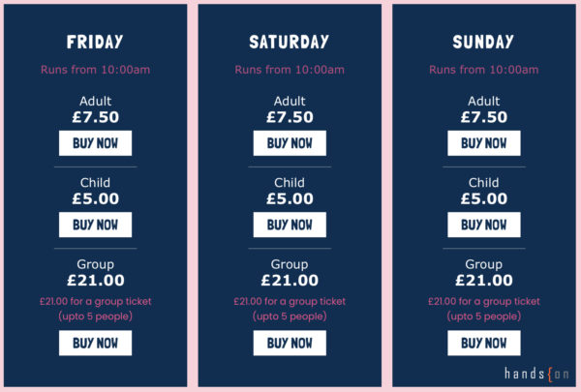Buy Saturday Group ticket for £21.00
The image size is (581, 392).
coord(290,343)
